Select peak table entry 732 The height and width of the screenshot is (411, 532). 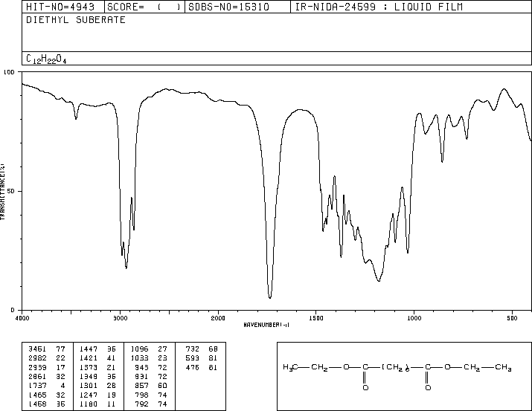click(x=193, y=349)
